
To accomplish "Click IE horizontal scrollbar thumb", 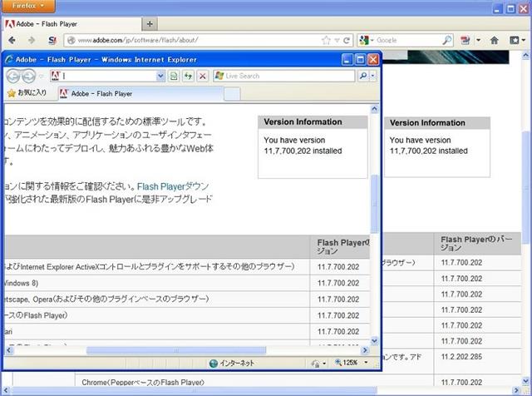I will point(176,350).
